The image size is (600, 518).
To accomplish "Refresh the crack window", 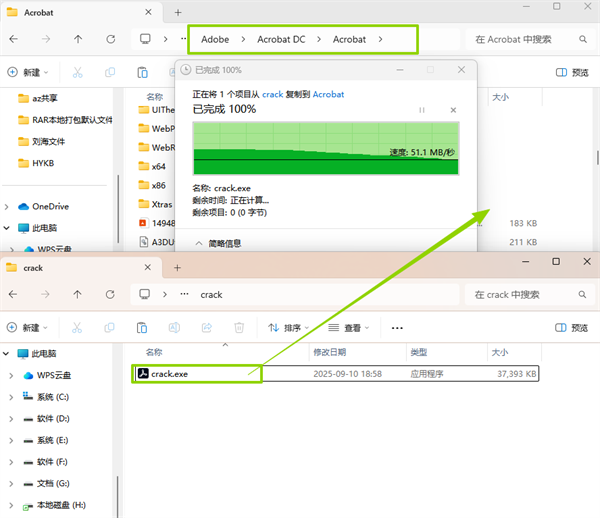I will pyautogui.click(x=110, y=294).
